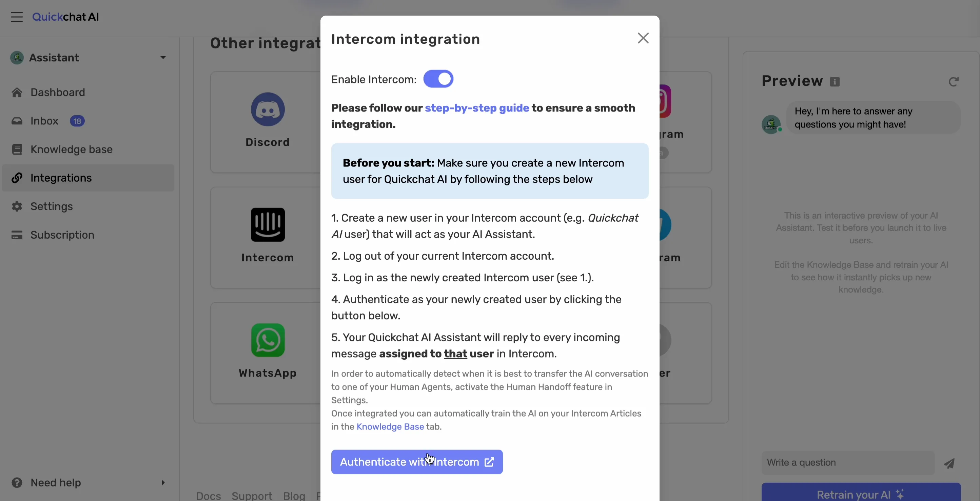
Task: Click the Intercom integration logo
Action: [x=268, y=224]
